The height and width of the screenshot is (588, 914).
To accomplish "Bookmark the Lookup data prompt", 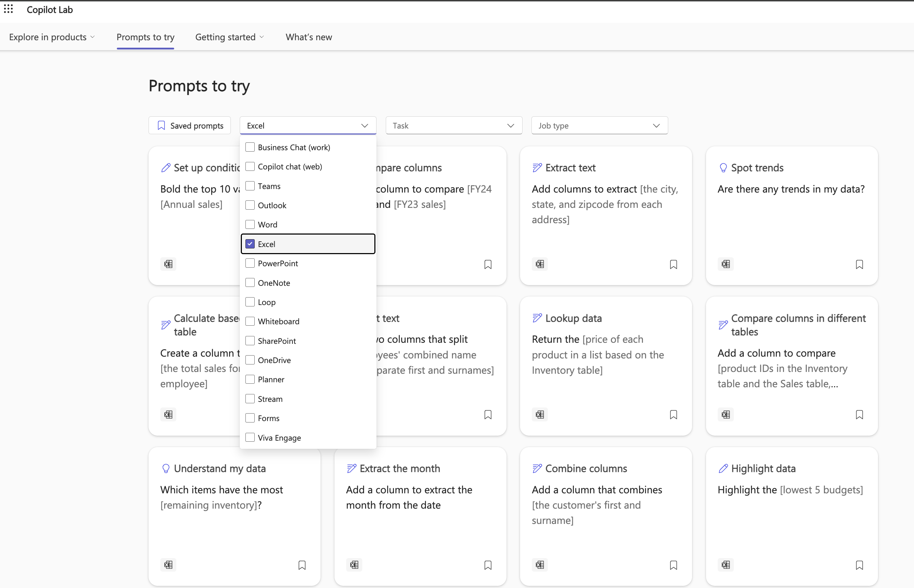I will [673, 415].
